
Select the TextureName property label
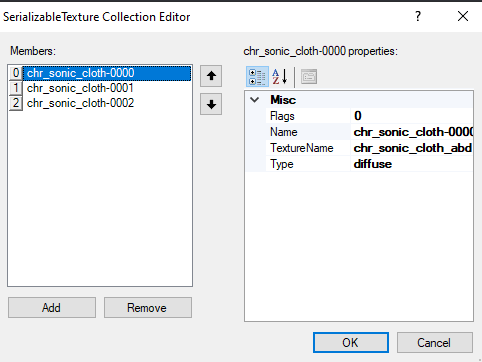pos(308,148)
